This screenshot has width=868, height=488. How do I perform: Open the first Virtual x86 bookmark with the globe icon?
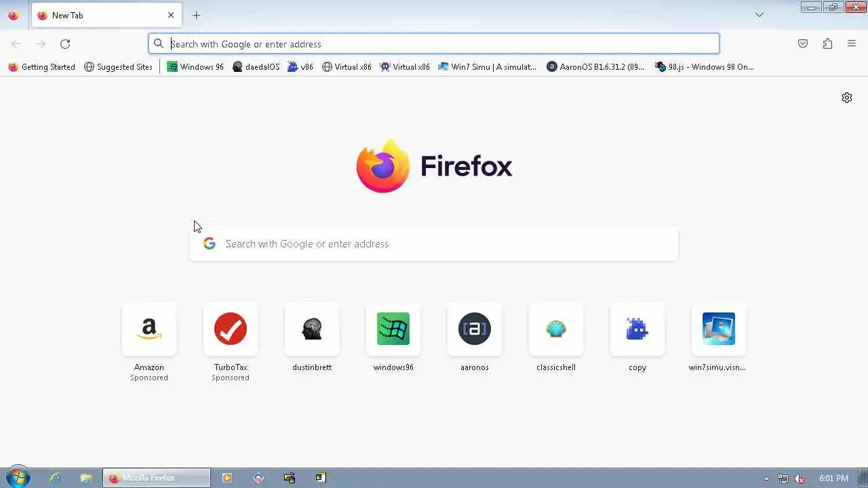coord(347,67)
